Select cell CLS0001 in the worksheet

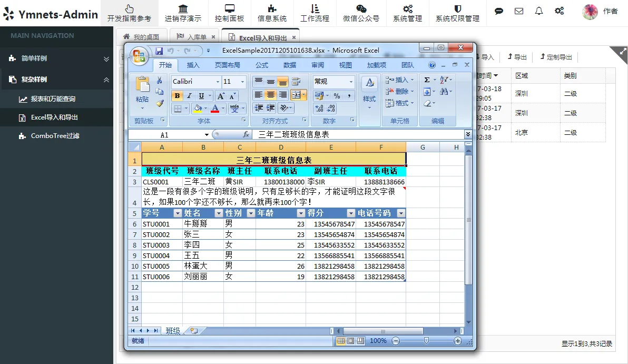[162, 182]
